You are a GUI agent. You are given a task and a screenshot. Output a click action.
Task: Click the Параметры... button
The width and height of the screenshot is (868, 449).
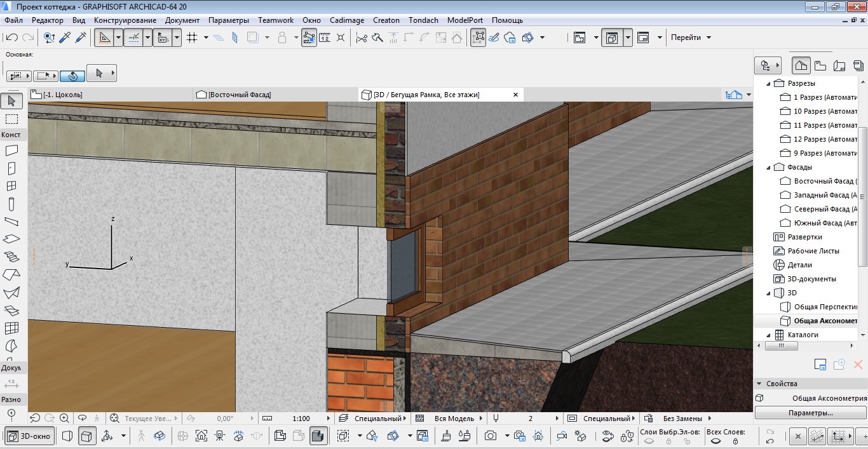(x=810, y=413)
